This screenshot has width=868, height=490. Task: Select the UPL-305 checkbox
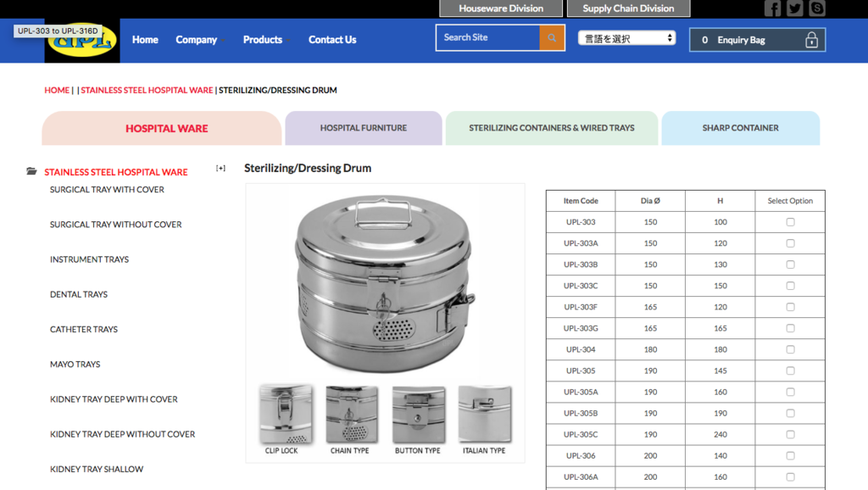point(790,370)
